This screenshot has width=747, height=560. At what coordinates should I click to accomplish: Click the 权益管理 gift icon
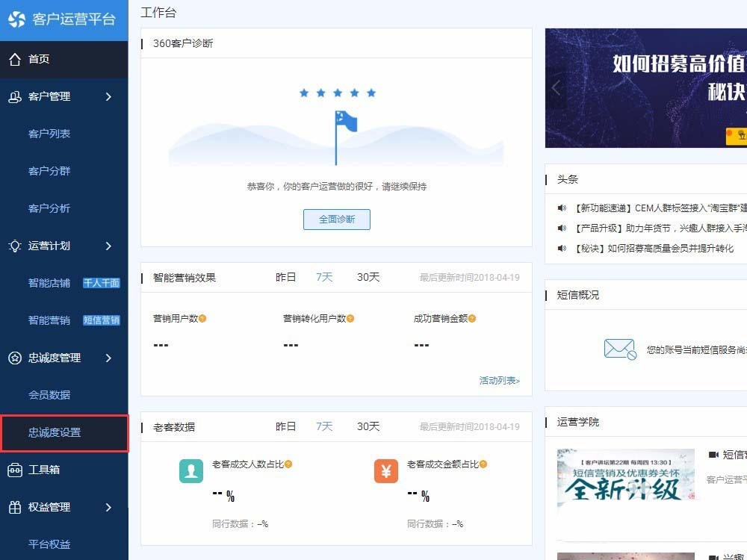[15, 507]
